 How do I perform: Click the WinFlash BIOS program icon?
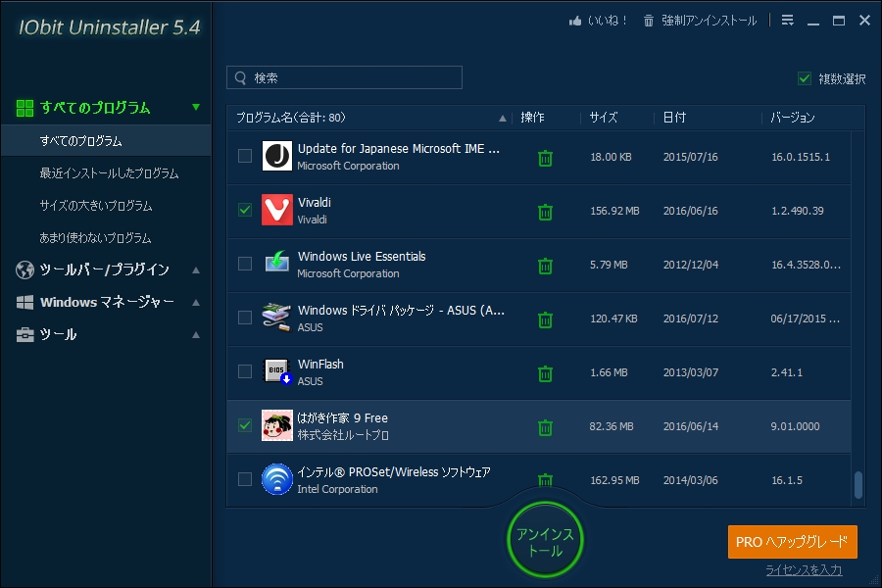[x=277, y=371]
